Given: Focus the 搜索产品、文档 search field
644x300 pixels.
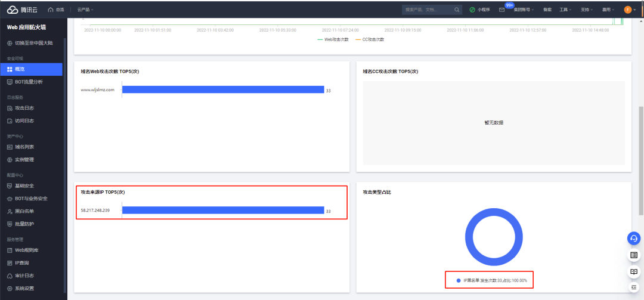Looking at the screenshot, I should (427, 10).
